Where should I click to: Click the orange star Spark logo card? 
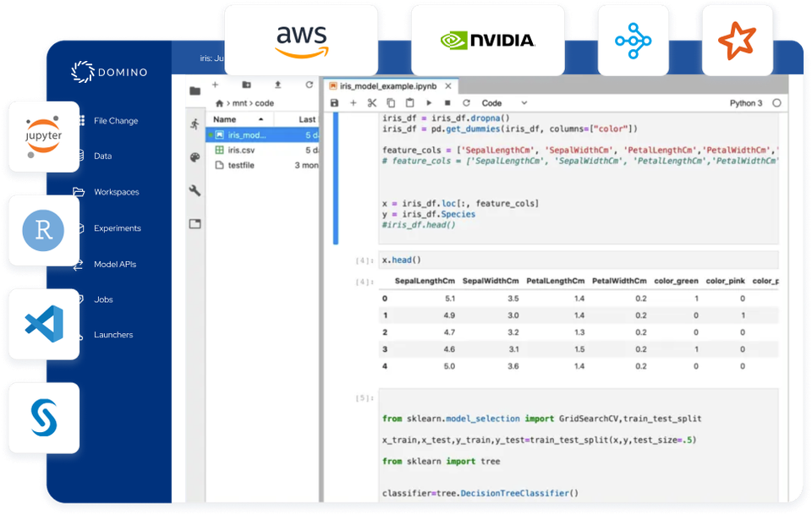(737, 41)
